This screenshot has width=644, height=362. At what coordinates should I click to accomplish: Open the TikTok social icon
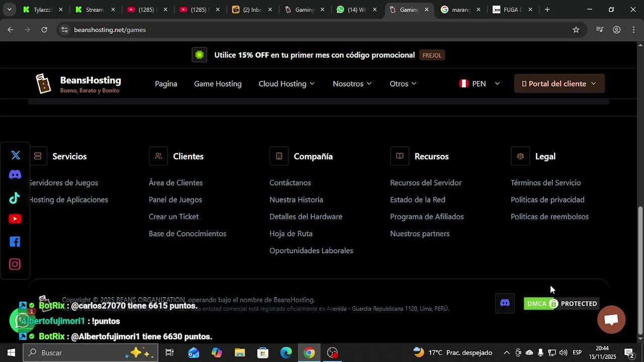coord(15,198)
